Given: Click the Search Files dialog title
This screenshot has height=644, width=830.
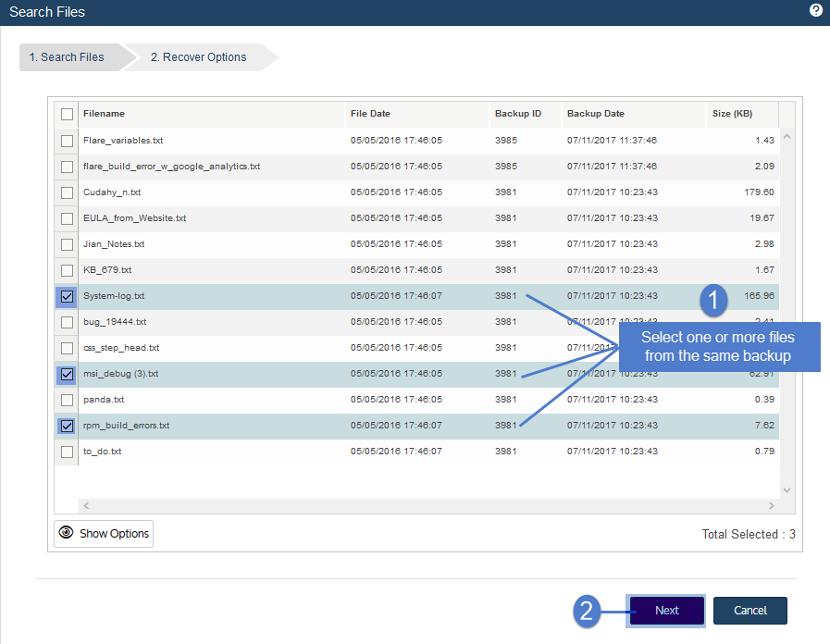Looking at the screenshot, I should coord(47,12).
